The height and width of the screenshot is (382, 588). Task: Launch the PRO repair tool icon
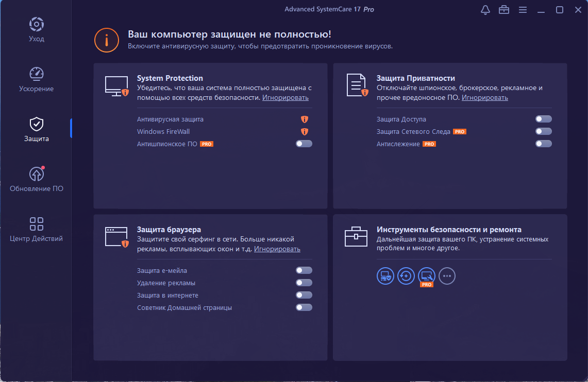tap(426, 276)
